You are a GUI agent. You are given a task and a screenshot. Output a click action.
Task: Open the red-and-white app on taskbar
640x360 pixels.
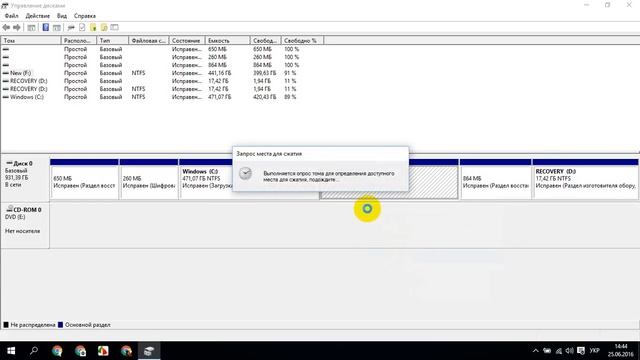click(103, 351)
